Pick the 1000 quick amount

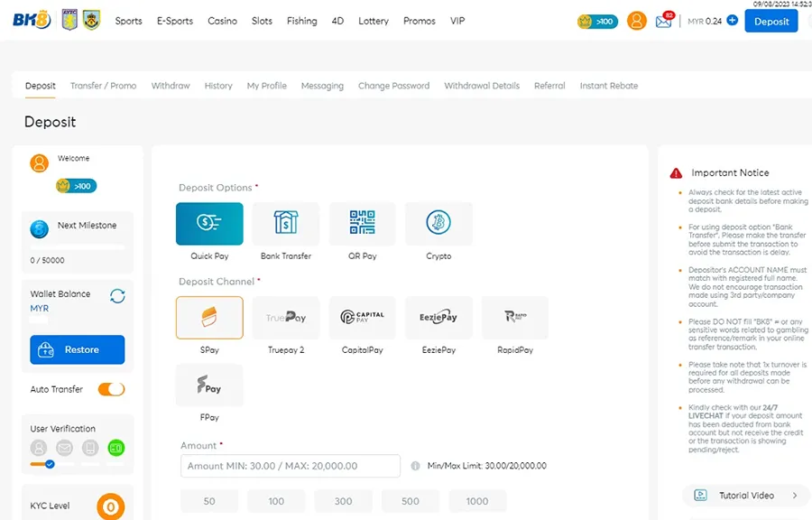click(x=477, y=501)
